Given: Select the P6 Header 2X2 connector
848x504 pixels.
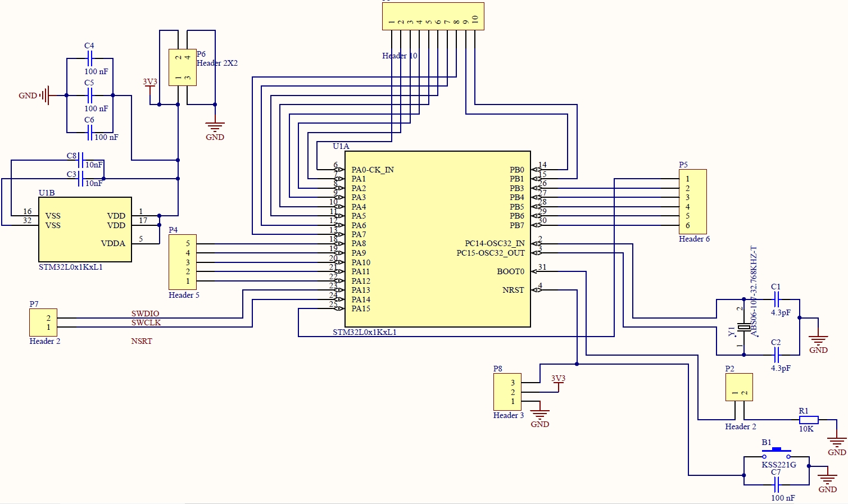Looking at the screenshot, I should point(183,67).
